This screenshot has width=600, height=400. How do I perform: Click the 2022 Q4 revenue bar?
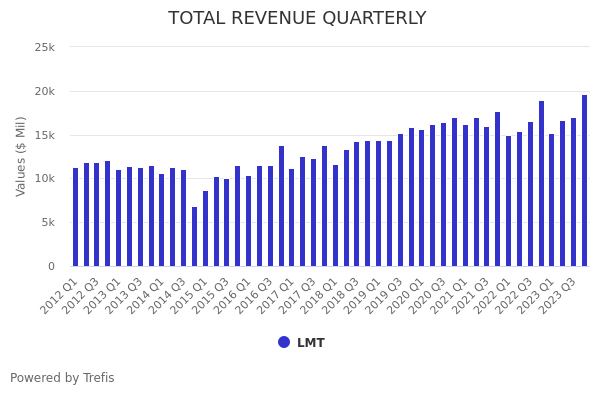click(542, 184)
